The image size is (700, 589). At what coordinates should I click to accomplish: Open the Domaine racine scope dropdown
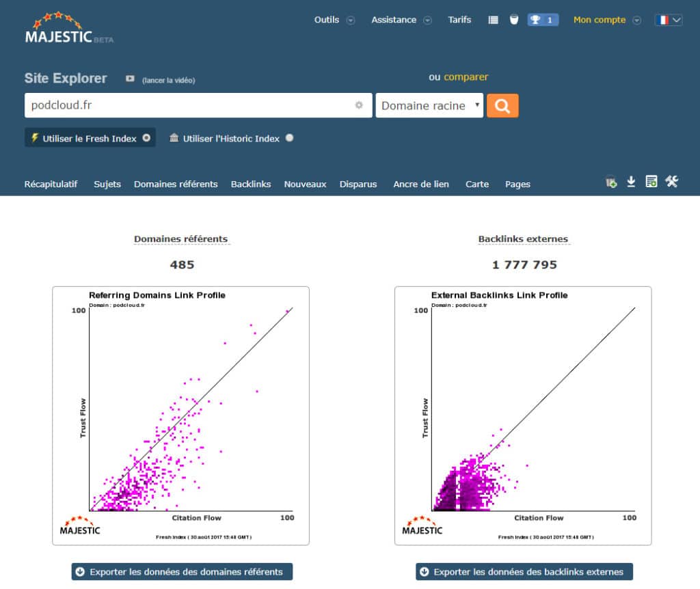pyautogui.click(x=429, y=106)
